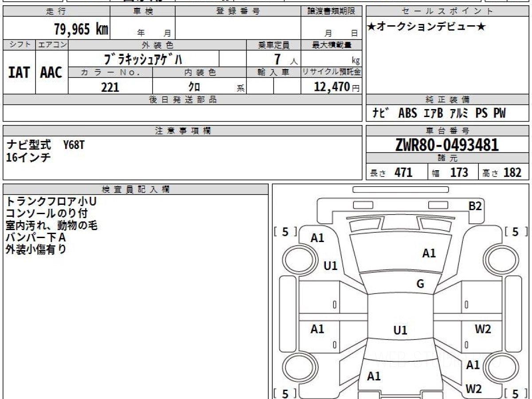
Task: Select the width value 173
Action: pos(459,172)
